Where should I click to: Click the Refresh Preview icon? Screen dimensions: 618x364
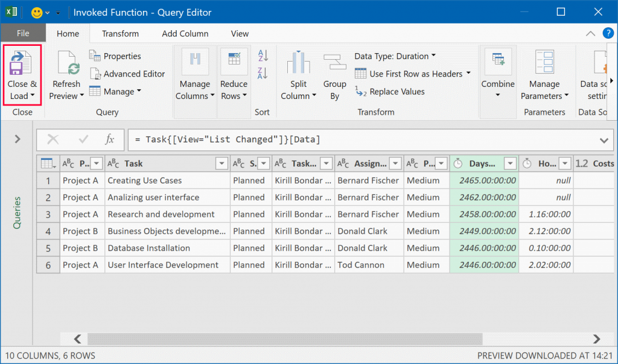tap(69, 63)
